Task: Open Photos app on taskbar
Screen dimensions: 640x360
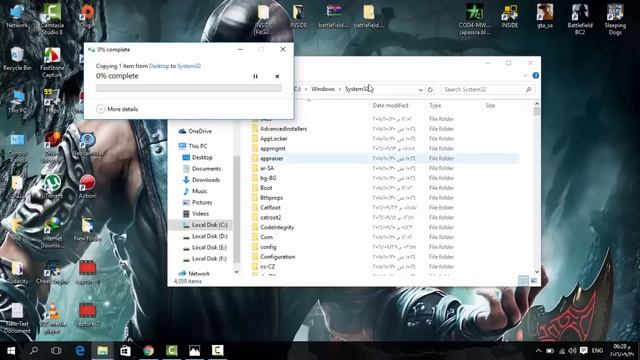Action: coord(195,351)
